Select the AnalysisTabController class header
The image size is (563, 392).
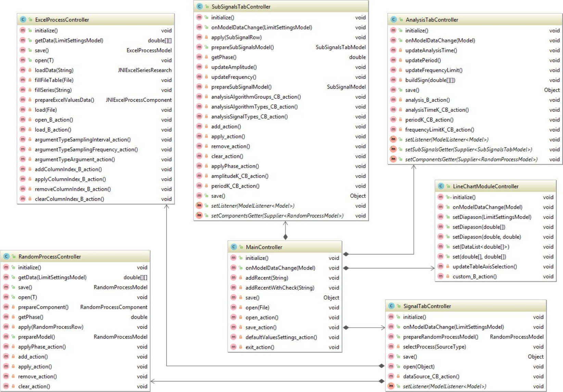(x=432, y=20)
